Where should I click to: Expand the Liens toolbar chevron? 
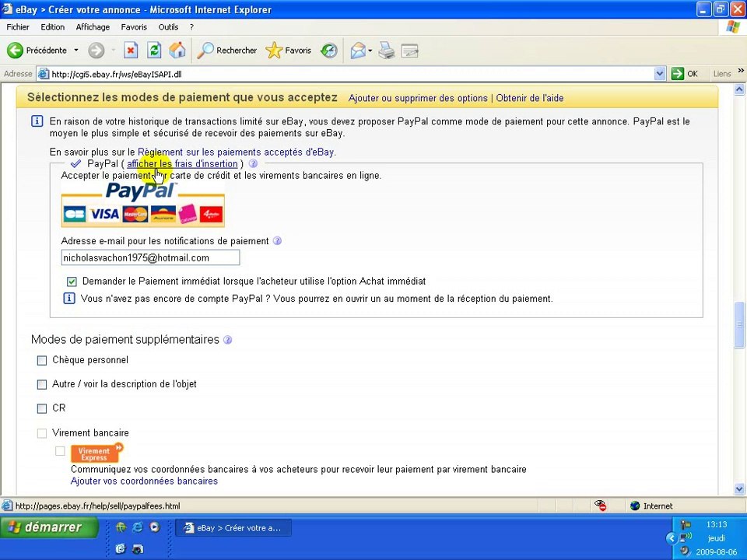740,71
